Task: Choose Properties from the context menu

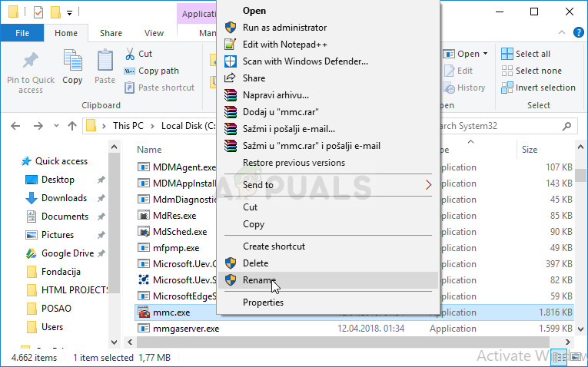Action: [x=328, y=303]
